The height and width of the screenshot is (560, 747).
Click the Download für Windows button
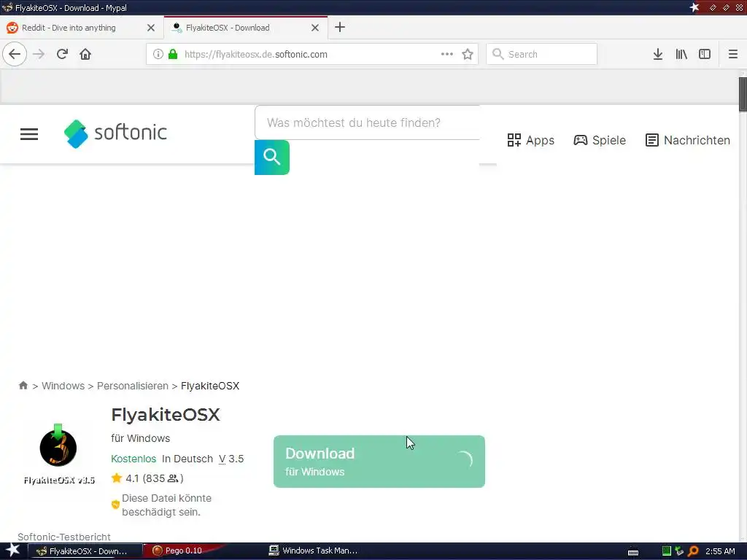click(379, 462)
